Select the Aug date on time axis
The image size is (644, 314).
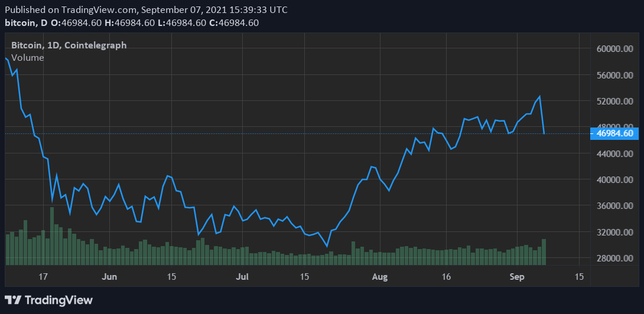(x=380, y=276)
